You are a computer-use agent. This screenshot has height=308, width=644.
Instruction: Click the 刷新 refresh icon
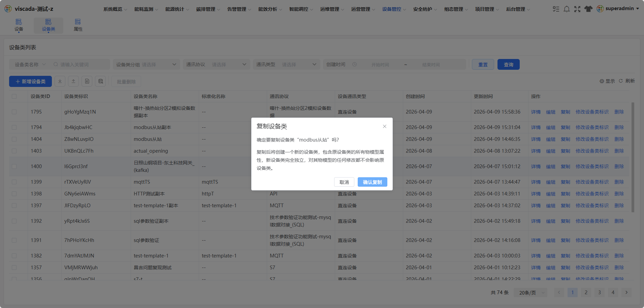click(x=621, y=81)
